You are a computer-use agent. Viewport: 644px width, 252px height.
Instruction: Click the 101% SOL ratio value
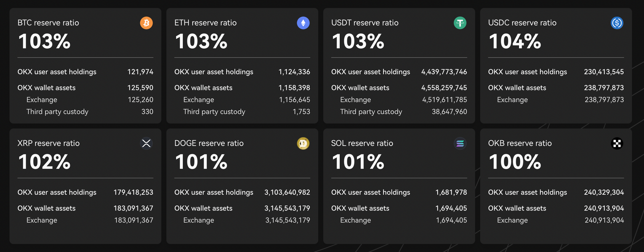point(358,162)
